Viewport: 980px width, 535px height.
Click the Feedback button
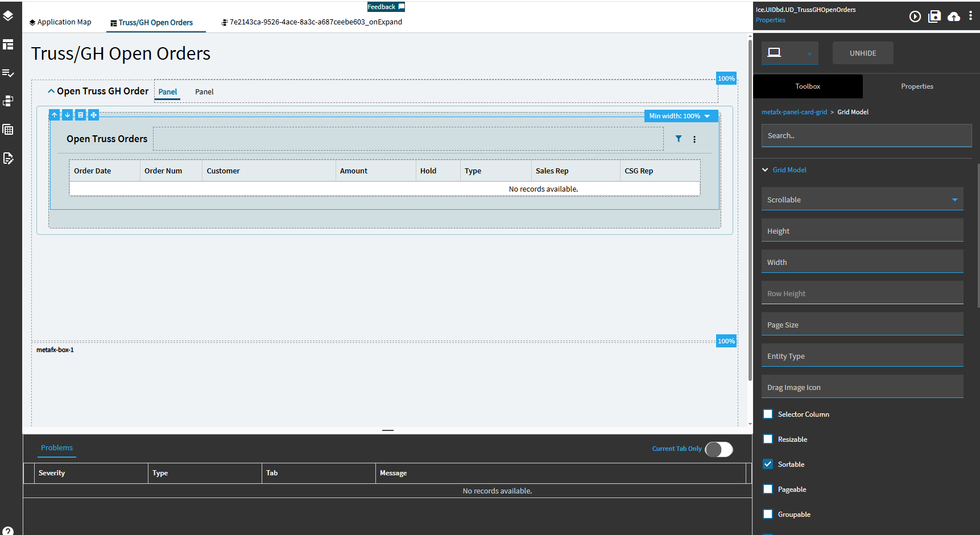pyautogui.click(x=386, y=7)
